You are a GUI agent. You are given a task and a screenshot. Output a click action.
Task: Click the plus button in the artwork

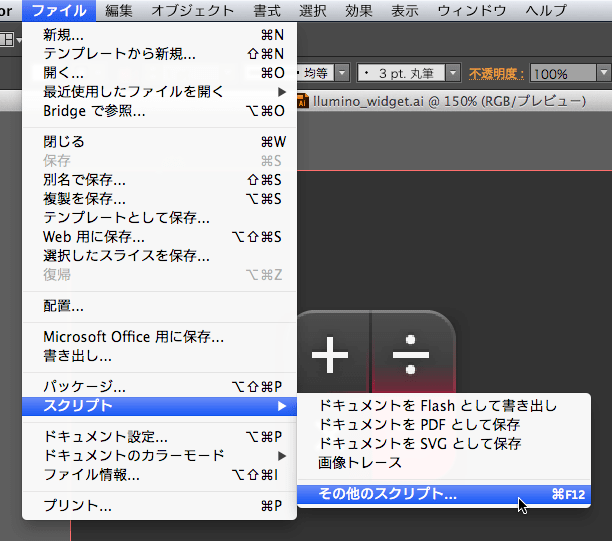pos(330,355)
